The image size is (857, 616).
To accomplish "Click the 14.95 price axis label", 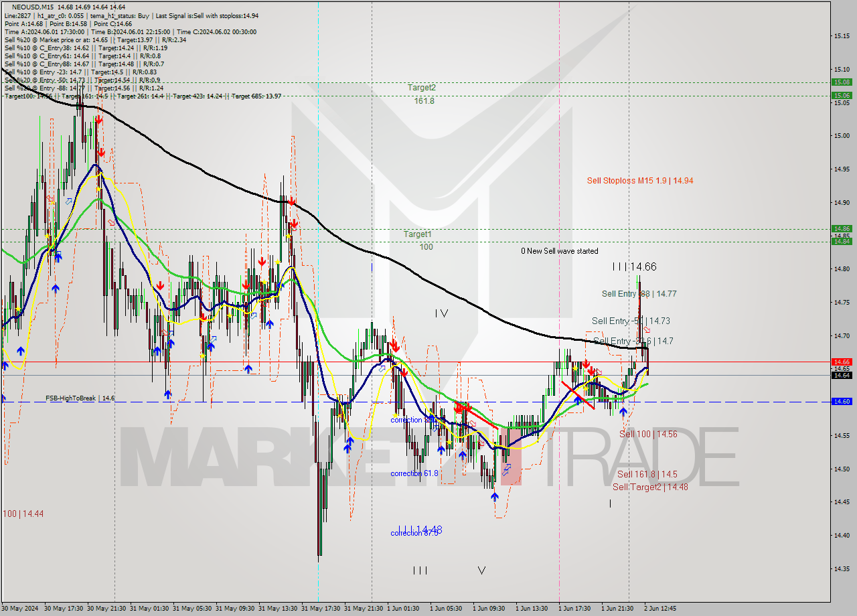I will (842, 169).
